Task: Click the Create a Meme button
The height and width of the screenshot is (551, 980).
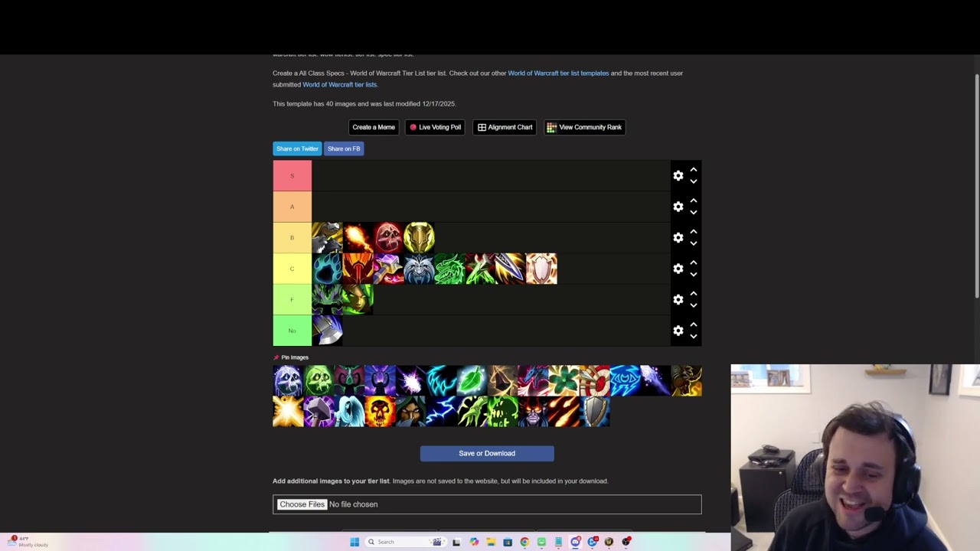Action: coord(374,127)
